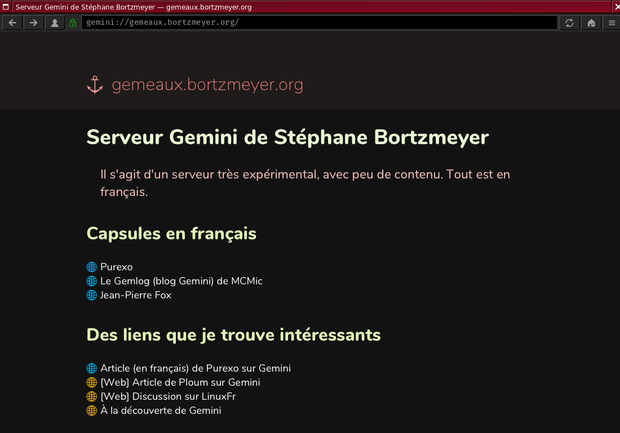Click the globe icon beside Le Gemlog

[91, 281]
